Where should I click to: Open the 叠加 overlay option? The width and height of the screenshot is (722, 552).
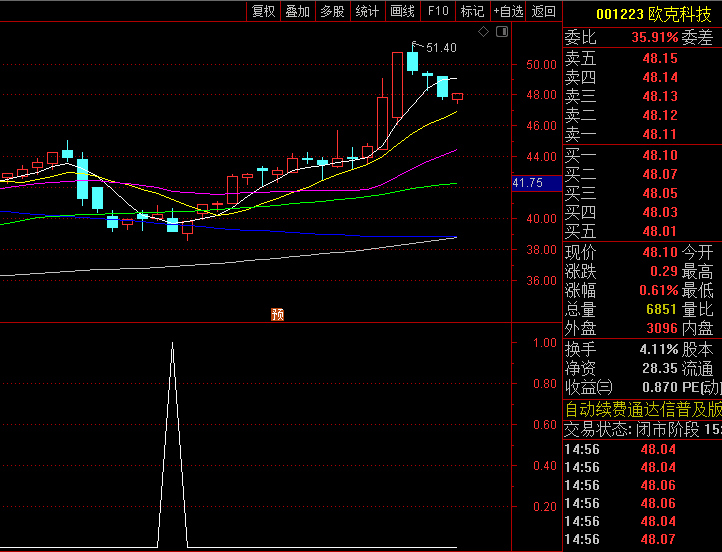click(297, 11)
